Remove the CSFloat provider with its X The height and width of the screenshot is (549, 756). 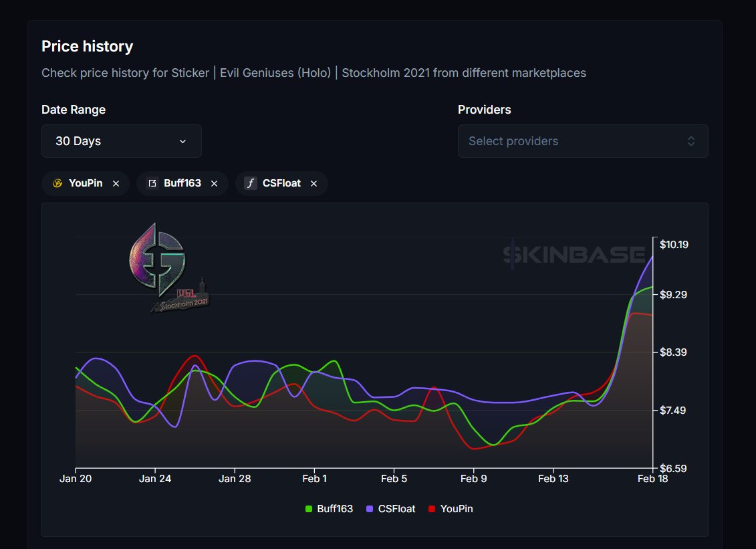(x=313, y=183)
